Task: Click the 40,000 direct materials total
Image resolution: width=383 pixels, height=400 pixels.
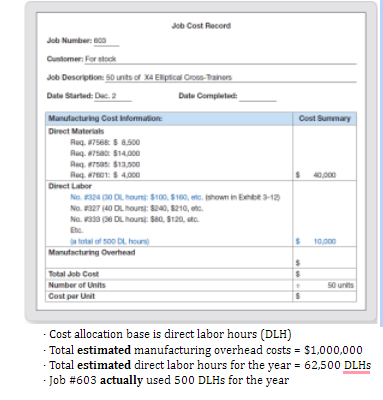Action: point(325,175)
